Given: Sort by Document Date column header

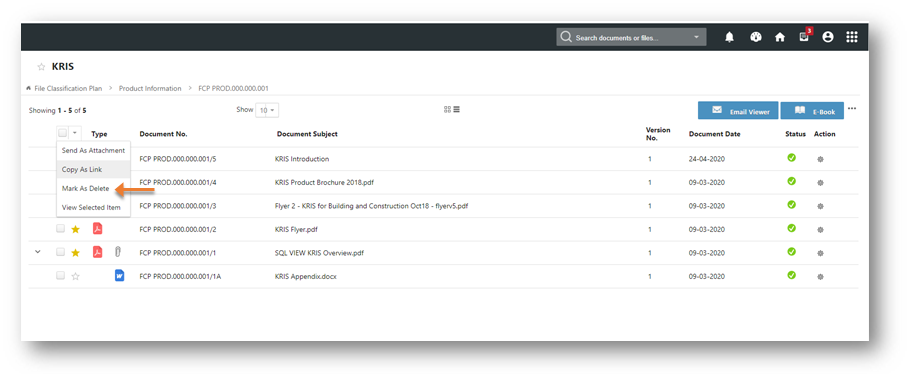Looking at the screenshot, I should [x=715, y=134].
